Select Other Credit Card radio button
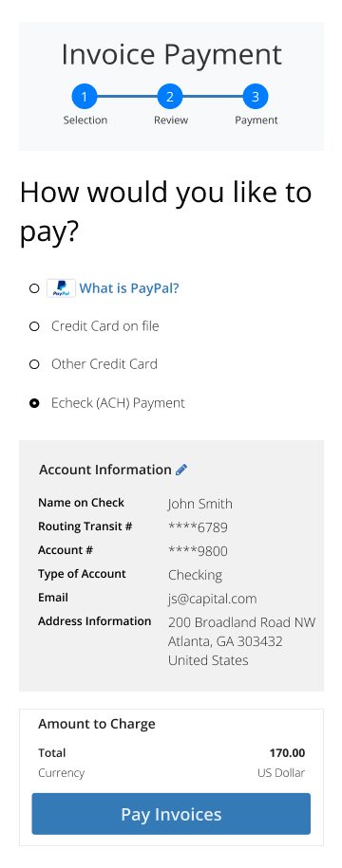The height and width of the screenshot is (868, 342). [x=34, y=364]
